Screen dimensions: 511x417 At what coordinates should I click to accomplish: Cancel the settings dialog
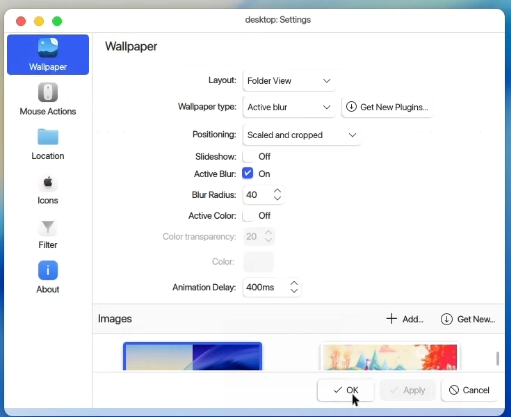pyautogui.click(x=469, y=390)
